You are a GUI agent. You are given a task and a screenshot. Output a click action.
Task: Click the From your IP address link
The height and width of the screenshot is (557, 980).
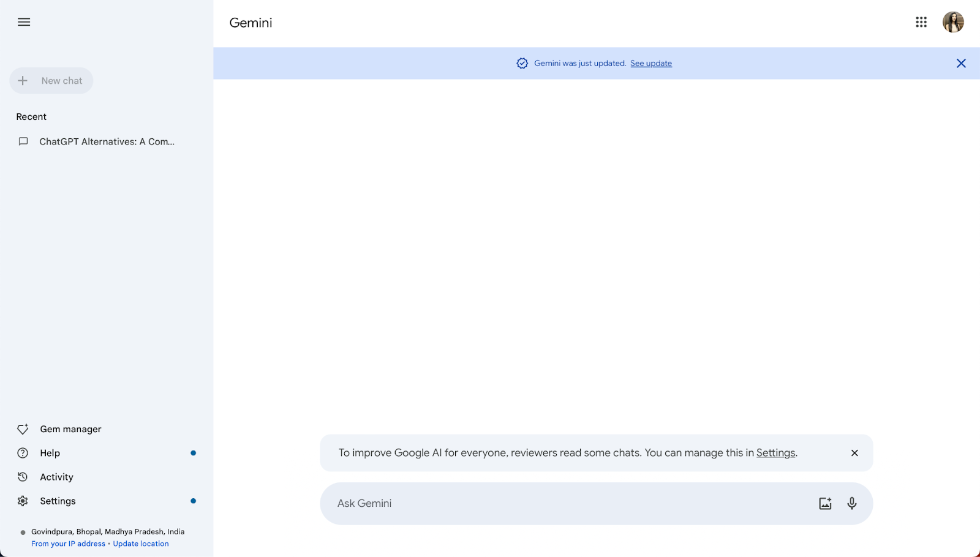tap(68, 544)
